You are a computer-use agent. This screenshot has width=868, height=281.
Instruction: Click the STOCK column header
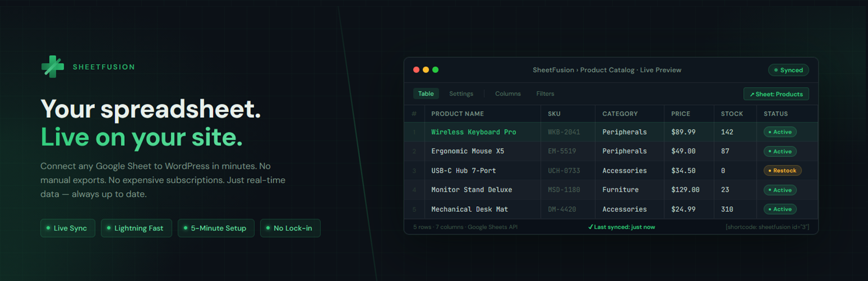(732, 114)
